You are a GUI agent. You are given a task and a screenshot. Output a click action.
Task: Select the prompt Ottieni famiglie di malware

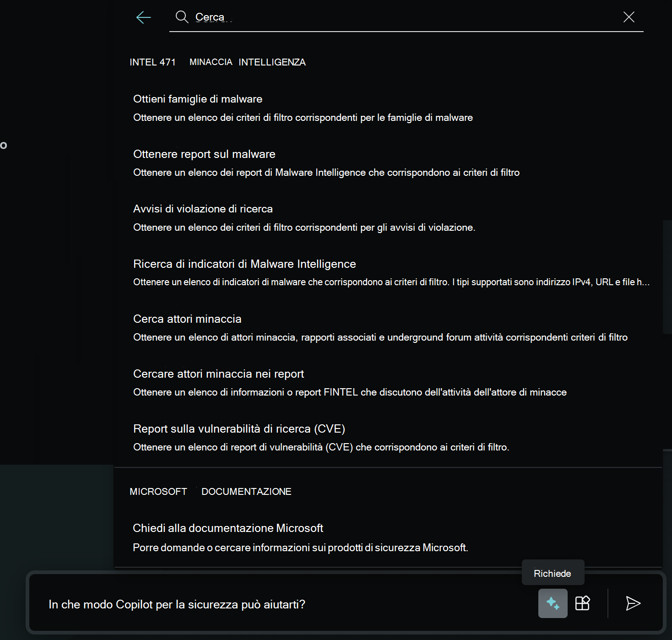click(x=198, y=99)
